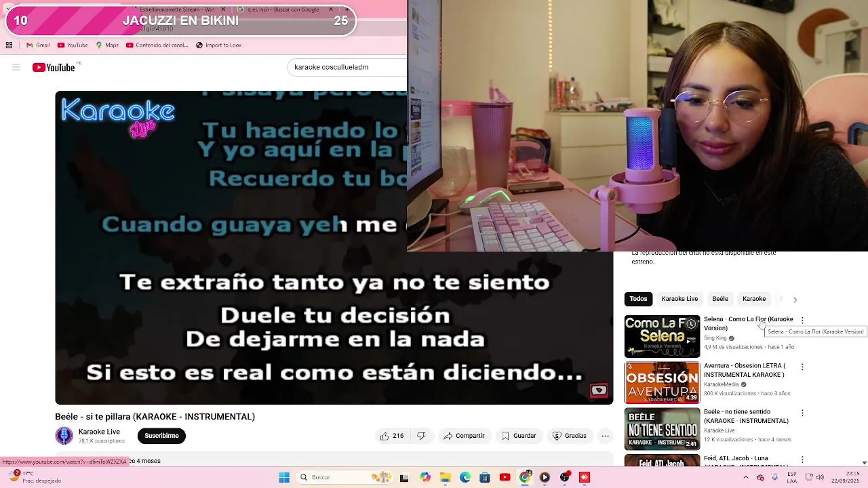The height and width of the screenshot is (488, 868).
Task: Click the page scrollbar down arrow
Action: [864, 463]
